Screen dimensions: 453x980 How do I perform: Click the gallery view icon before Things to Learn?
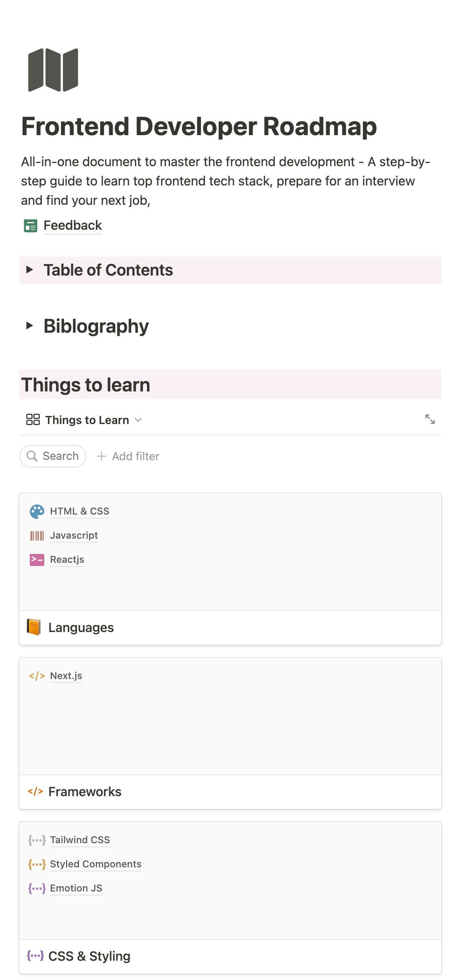click(x=33, y=420)
